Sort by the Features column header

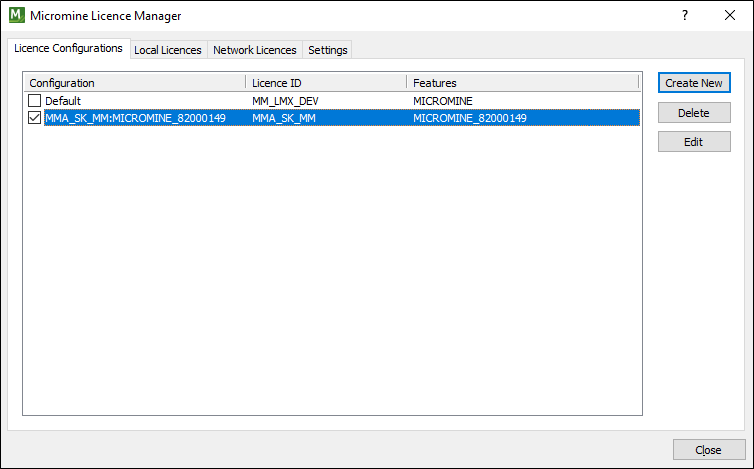[523, 83]
